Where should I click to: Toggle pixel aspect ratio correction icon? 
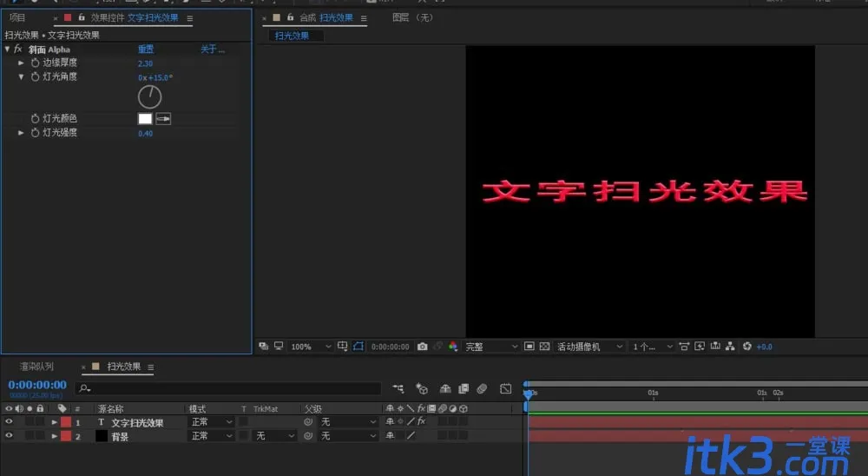(684, 347)
